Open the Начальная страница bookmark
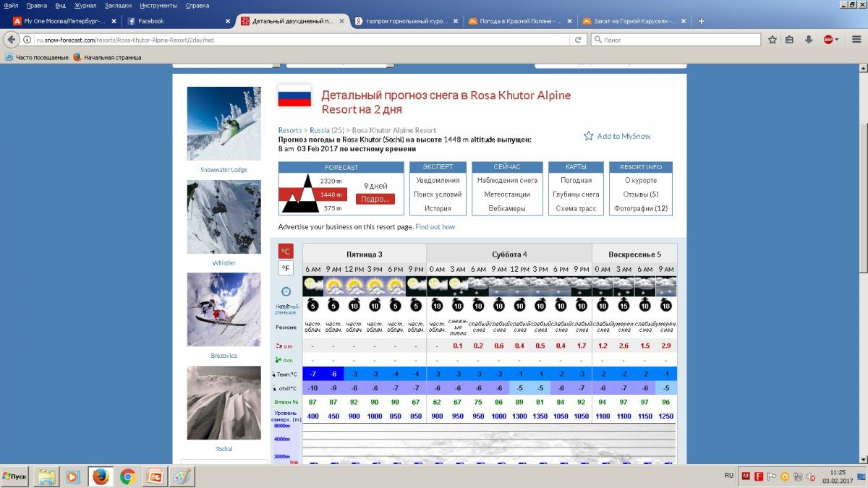Image resolution: width=868 pixels, height=488 pixels. [107, 57]
